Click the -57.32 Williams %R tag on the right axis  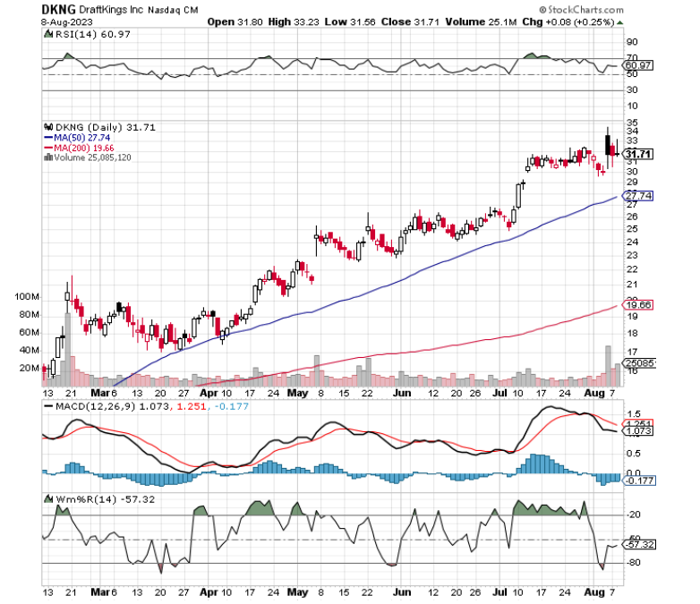coord(640,545)
